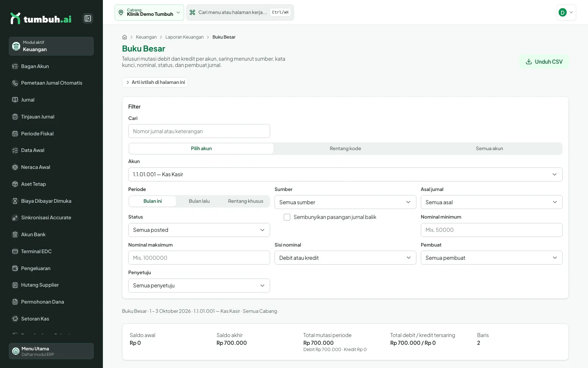The image size is (588, 368).
Task: Open the user avatar menu
Action: 566,13
